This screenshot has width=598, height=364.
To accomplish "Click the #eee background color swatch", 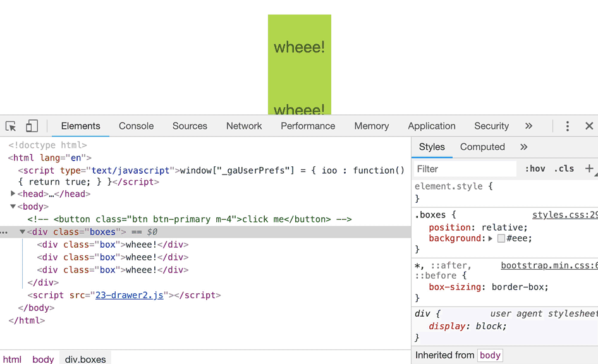I will click(x=501, y=238).
